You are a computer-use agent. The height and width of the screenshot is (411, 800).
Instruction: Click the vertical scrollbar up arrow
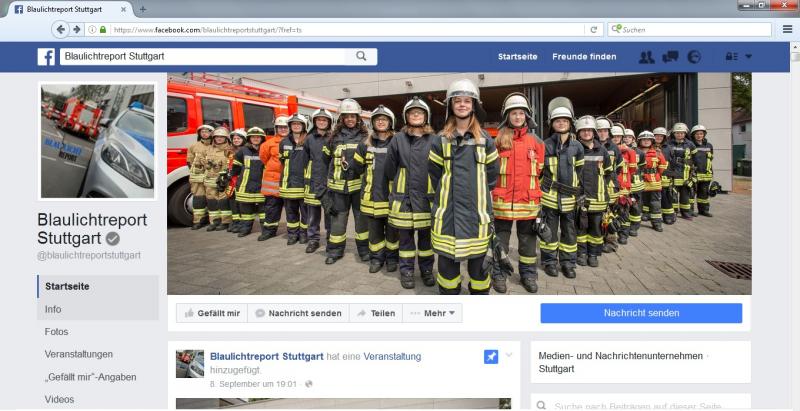795,46
